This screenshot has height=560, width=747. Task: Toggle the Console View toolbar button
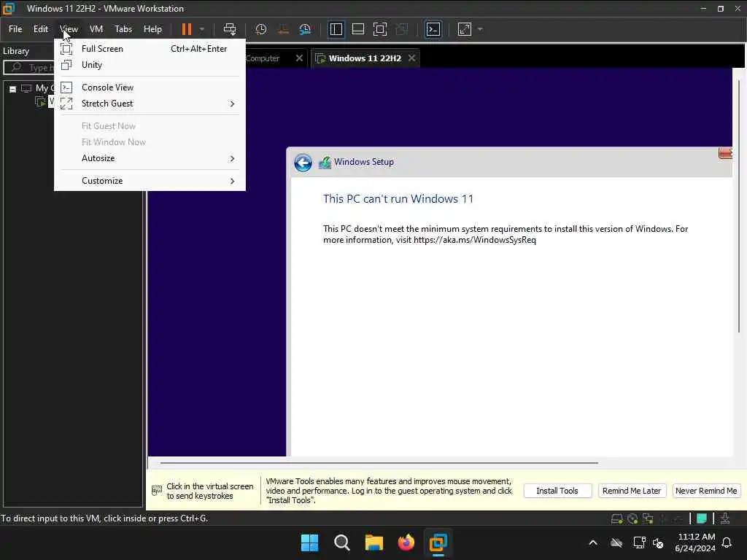click(x=433, y=29)
